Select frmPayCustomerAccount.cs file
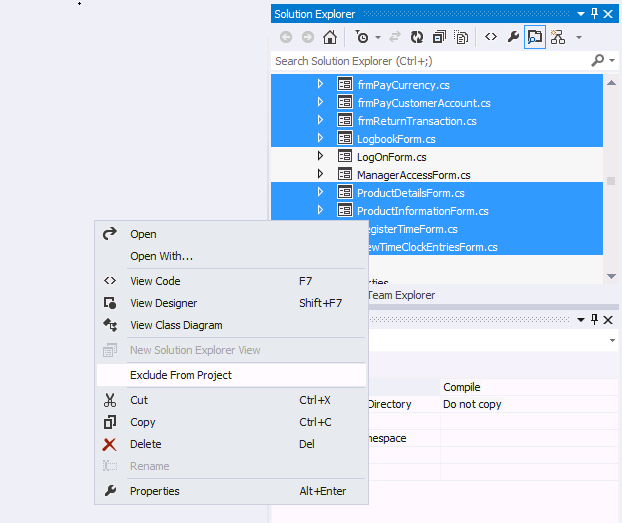The height and width of the screenshot is (523, 622). 424,103
